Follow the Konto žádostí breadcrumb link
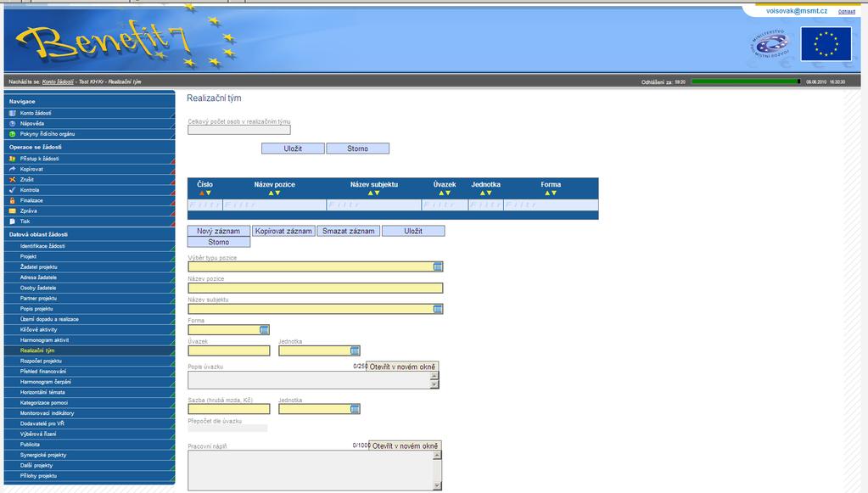This screenshot has width=868, height=493. tap(58, 82)
